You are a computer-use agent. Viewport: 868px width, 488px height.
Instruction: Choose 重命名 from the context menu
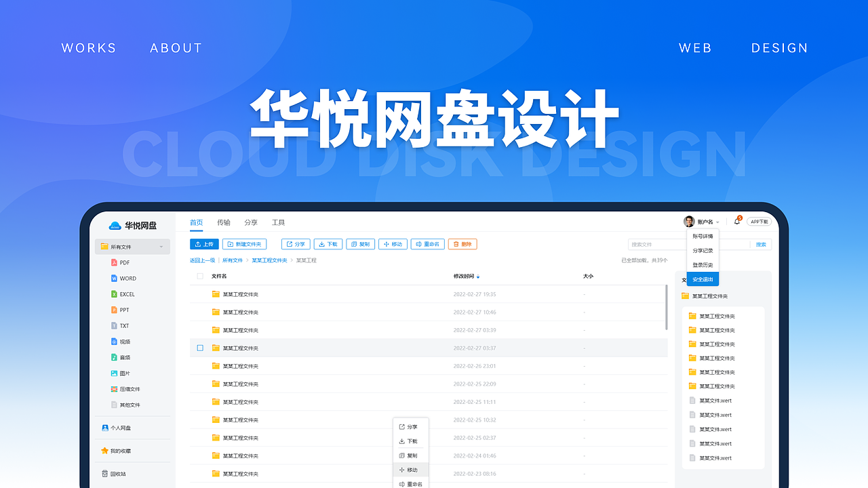coord(411,483)
